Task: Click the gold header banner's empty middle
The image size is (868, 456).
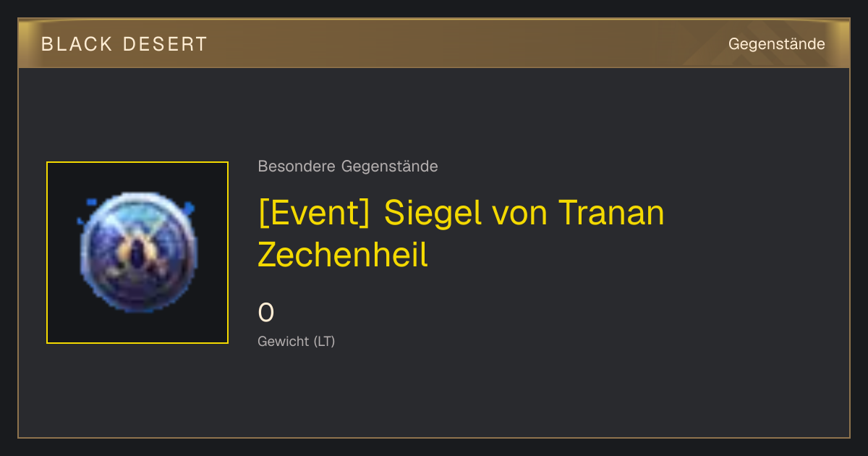Action: (463, 43)
